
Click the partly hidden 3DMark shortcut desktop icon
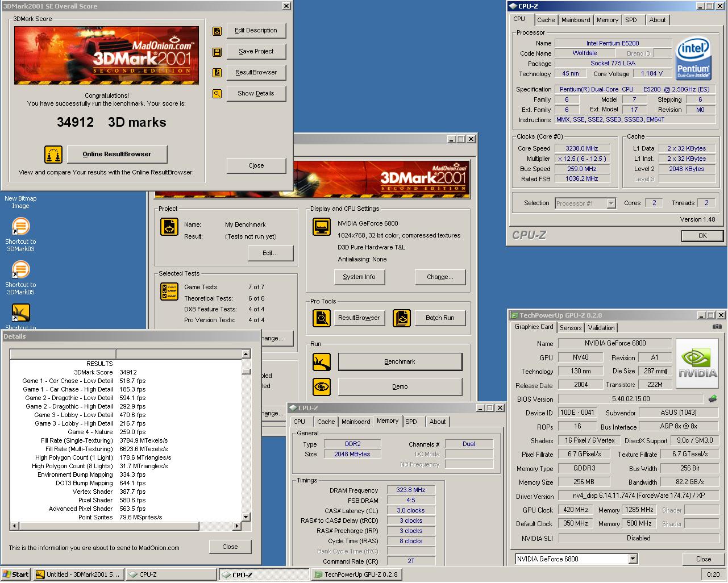[20, 315]
